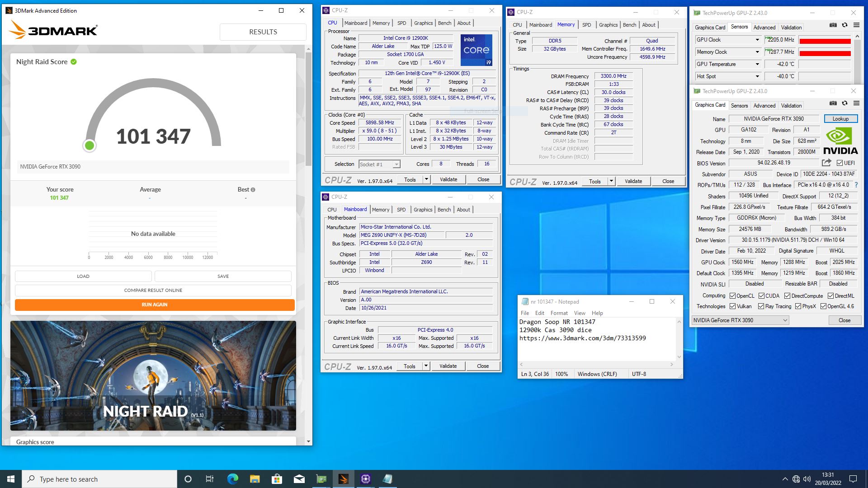Screen dimensions: 868x488
Task: Open hamburger menu in lower GPU-Z window
Action: click(856, 103)
